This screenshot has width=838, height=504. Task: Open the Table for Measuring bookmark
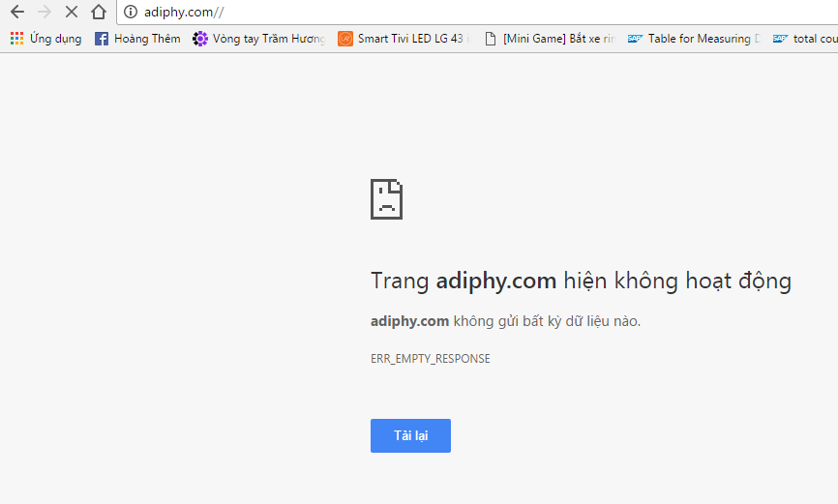point(694,39)
